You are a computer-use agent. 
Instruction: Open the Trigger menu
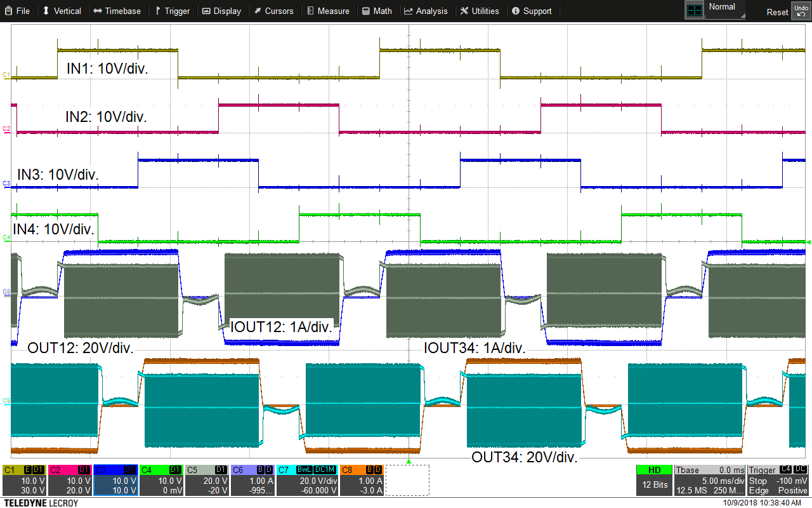pyautogui.click(x=172, y=11)
